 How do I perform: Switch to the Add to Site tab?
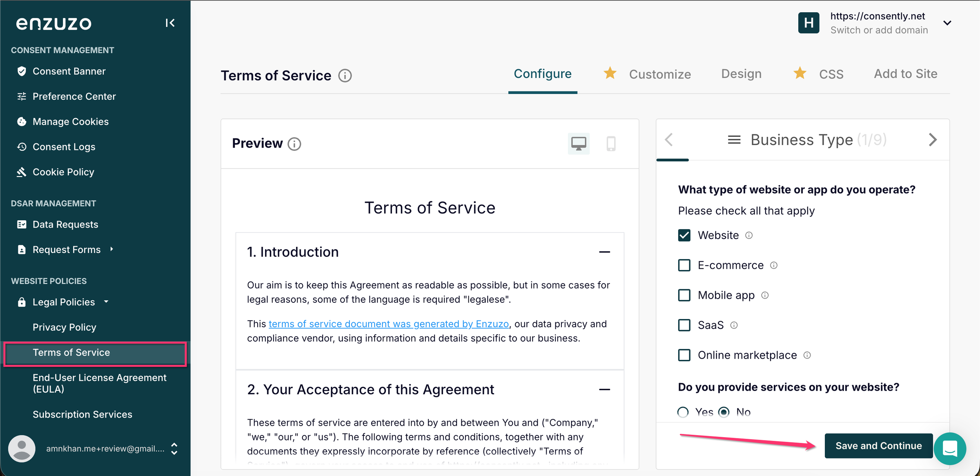[x=905, y=74]
